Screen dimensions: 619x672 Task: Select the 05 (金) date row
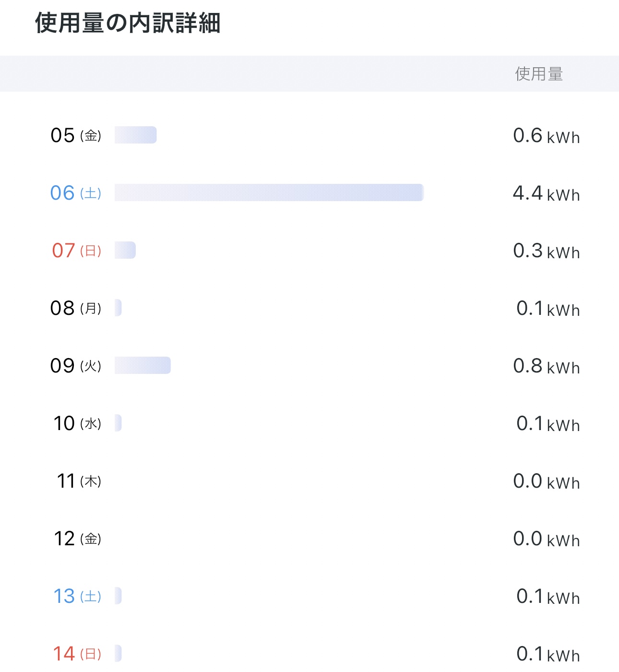coord(76,135)
